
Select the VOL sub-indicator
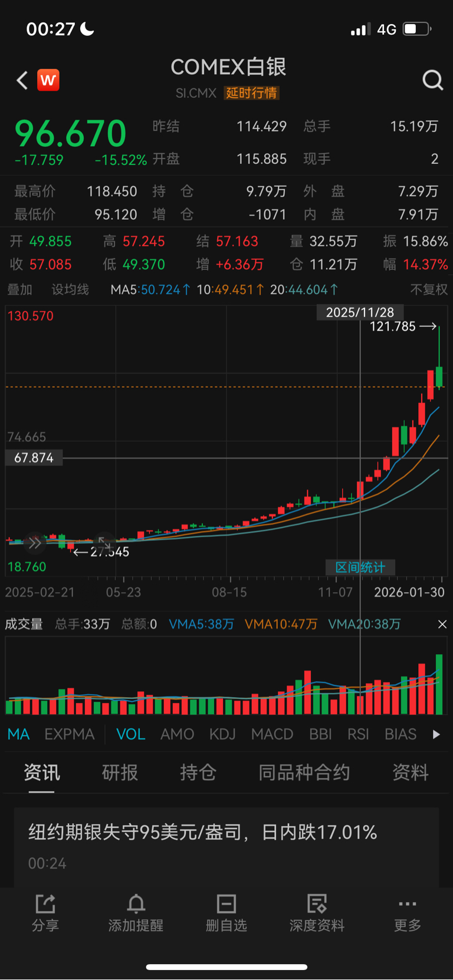click(130, 734)
